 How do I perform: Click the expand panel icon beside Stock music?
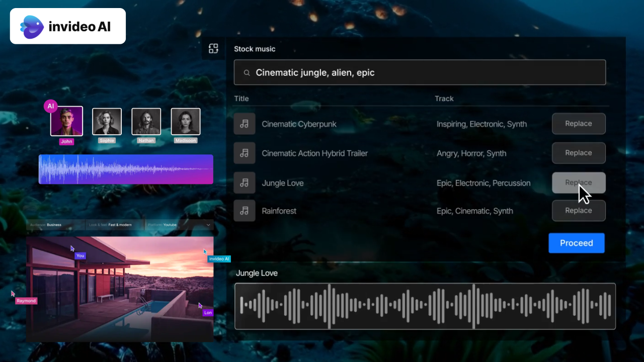213,49
